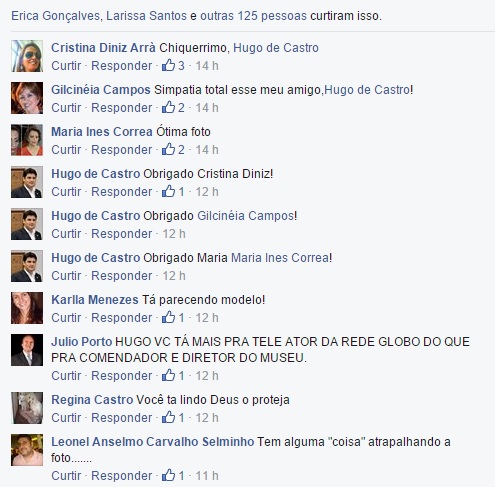This screenshot has width=497, height=488.
Task: Click thumbs-up icon on Julio Porto's comment
Action: click(x=168, y=375)
